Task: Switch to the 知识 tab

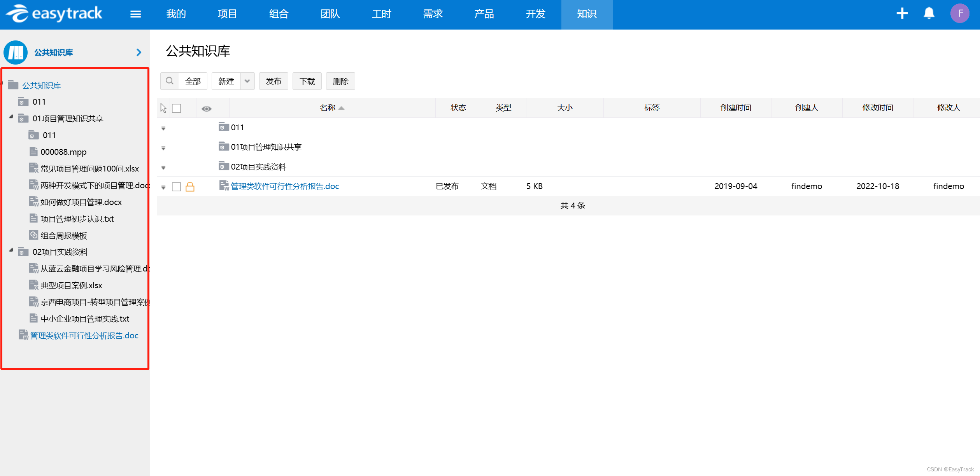Action: point(587,14)
